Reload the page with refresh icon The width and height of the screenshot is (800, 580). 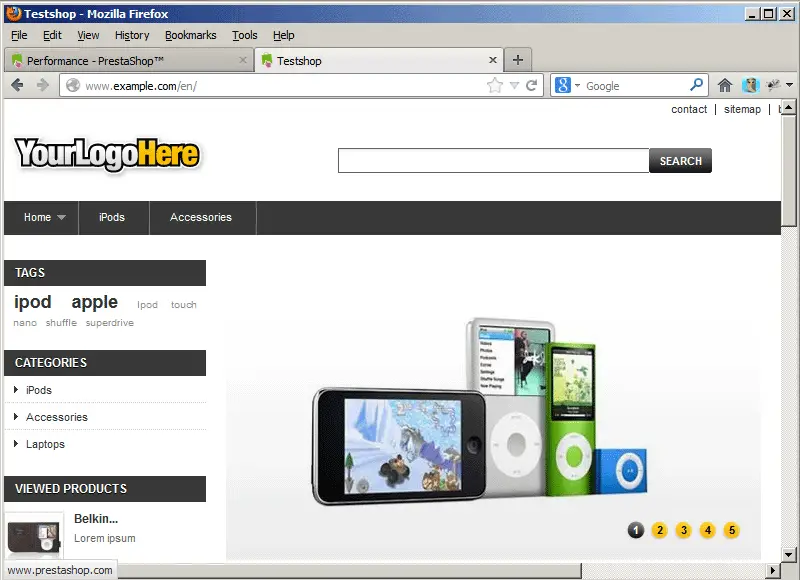(531, 85)
